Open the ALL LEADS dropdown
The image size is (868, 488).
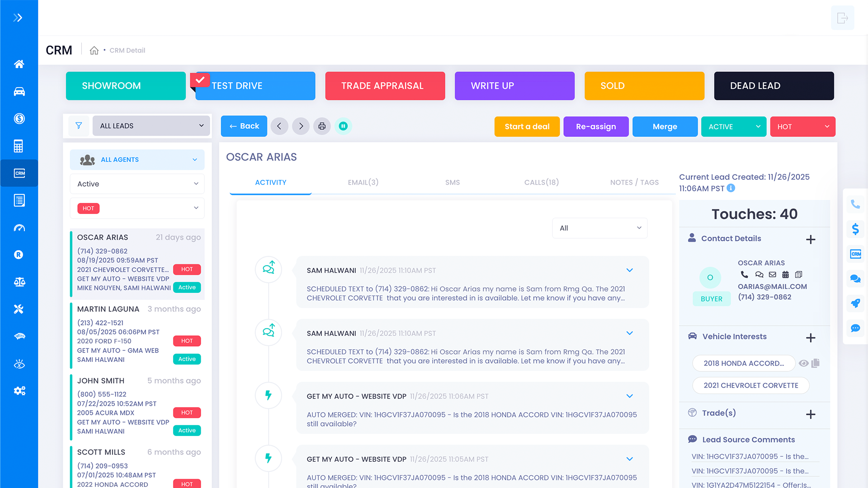(151, 126)
